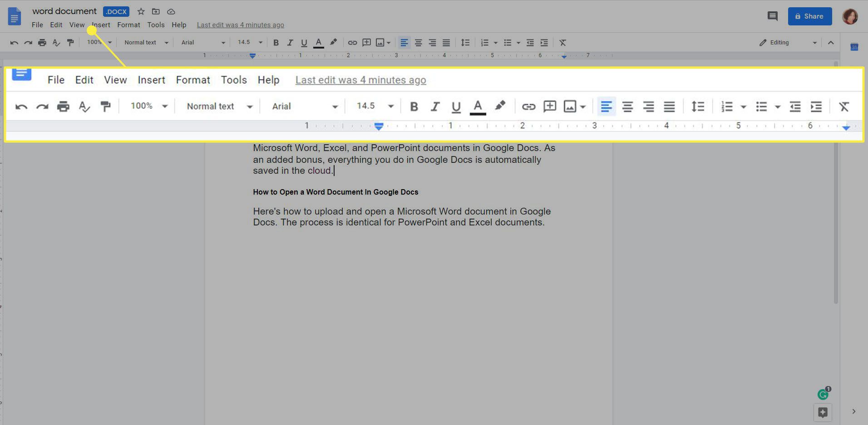Toggle Underline in the small top toolbar
This screenshot has width=868, height=425.
304,43
